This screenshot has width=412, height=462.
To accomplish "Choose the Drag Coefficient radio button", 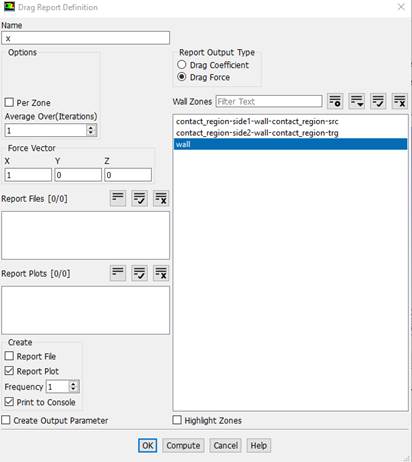I will pyautogui.click(x=182, y=65).
